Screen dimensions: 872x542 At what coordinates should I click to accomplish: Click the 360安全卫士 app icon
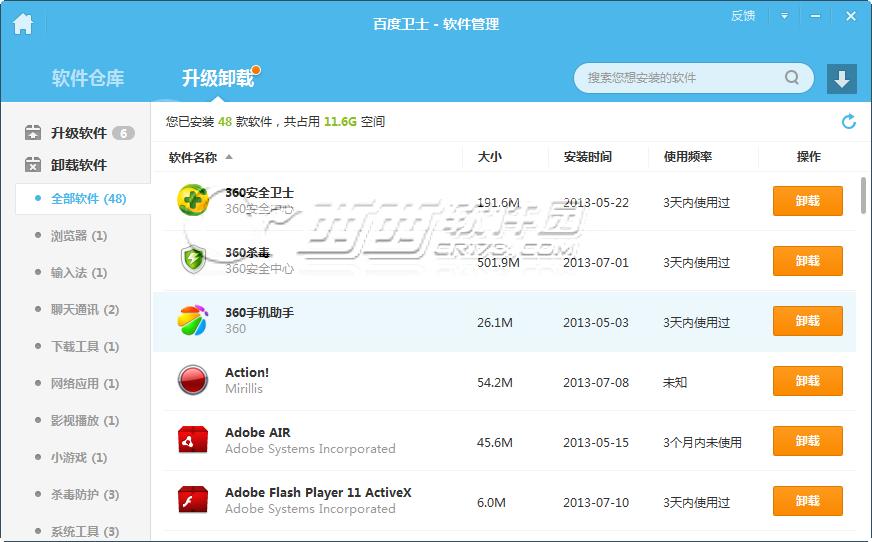coord(192,200)
